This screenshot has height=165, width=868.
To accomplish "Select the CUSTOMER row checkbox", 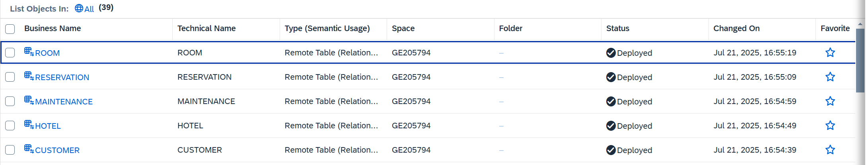I will [10, 150].
